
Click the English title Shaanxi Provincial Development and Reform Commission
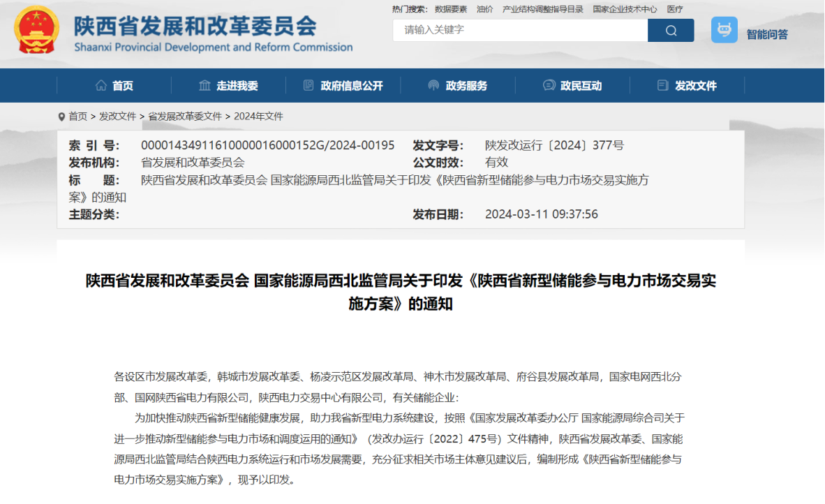tap(214, 47)
